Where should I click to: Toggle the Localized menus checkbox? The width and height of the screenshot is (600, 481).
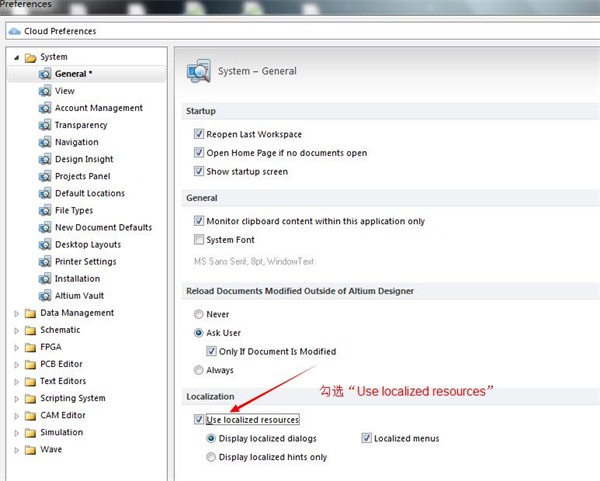click(367, 438)
